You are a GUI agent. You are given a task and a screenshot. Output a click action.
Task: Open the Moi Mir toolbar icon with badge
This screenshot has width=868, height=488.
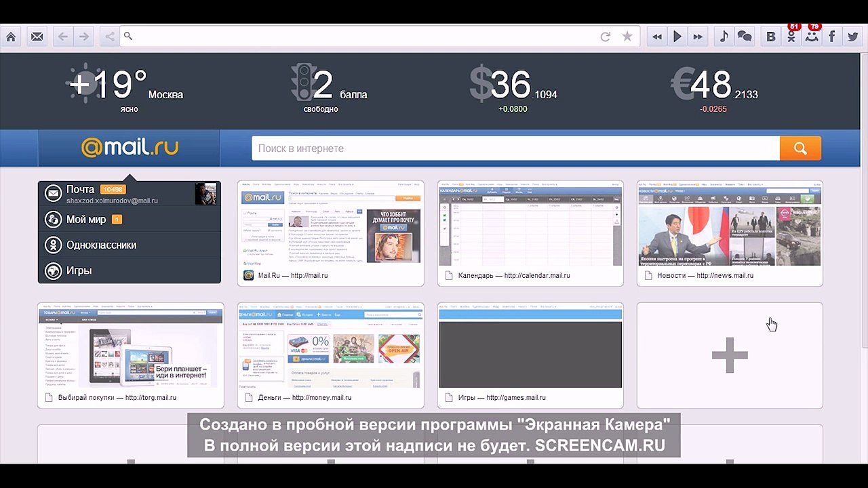click(x=812, y=36)
